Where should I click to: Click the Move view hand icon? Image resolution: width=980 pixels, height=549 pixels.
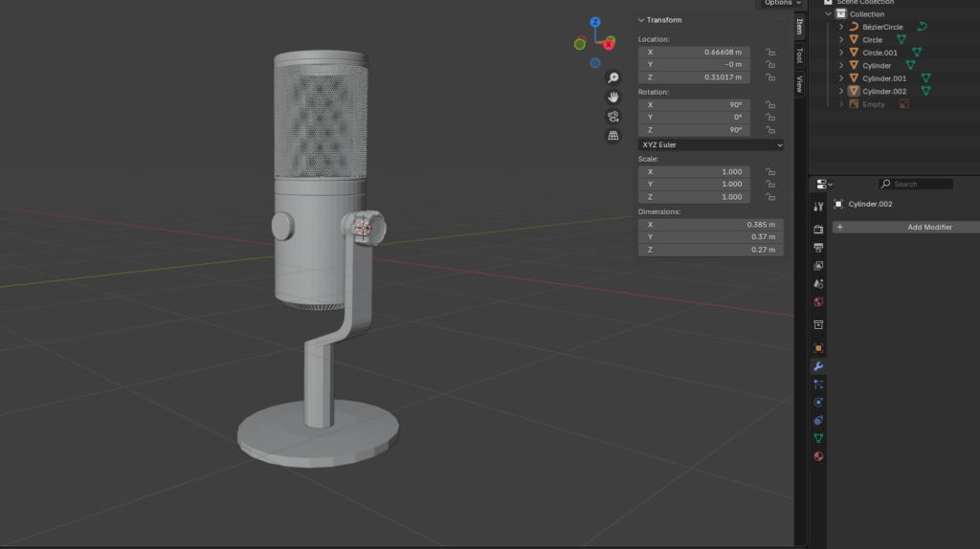click(613, 97)
